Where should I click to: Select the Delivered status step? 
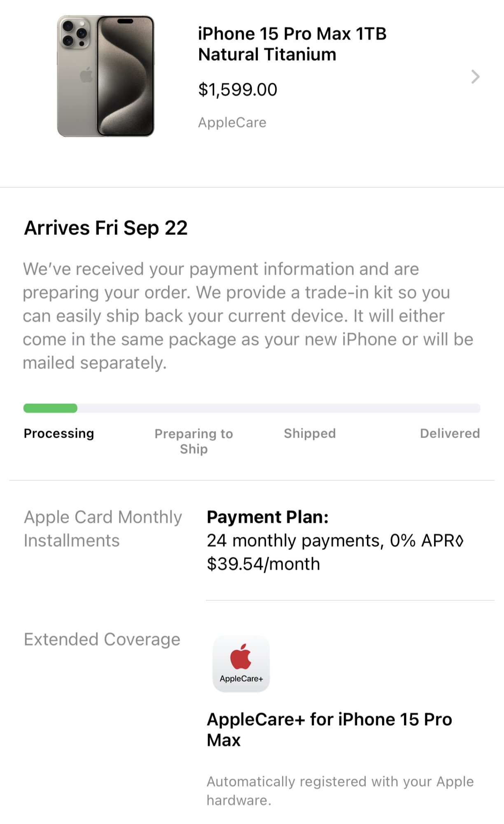pos(450,433)
